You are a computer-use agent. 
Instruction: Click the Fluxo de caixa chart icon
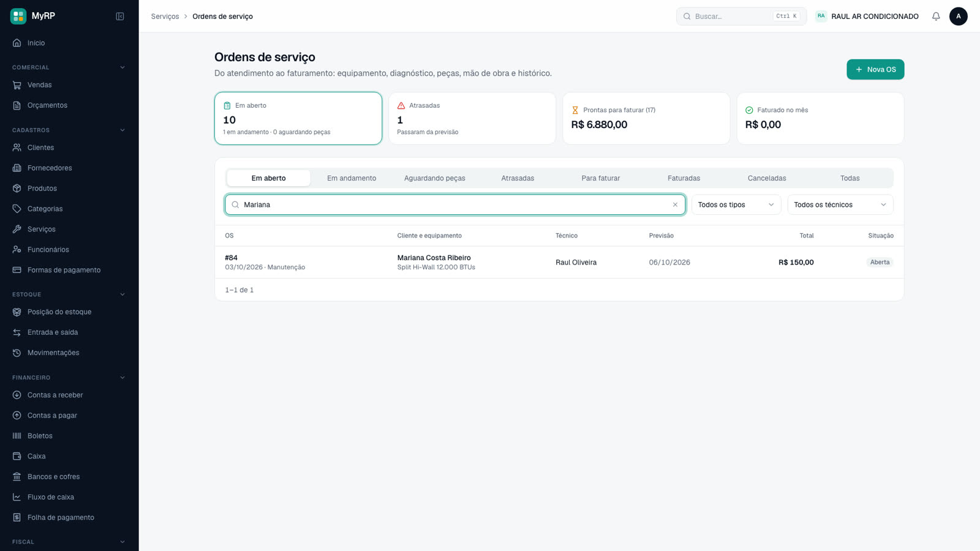[x=17, y=497]
